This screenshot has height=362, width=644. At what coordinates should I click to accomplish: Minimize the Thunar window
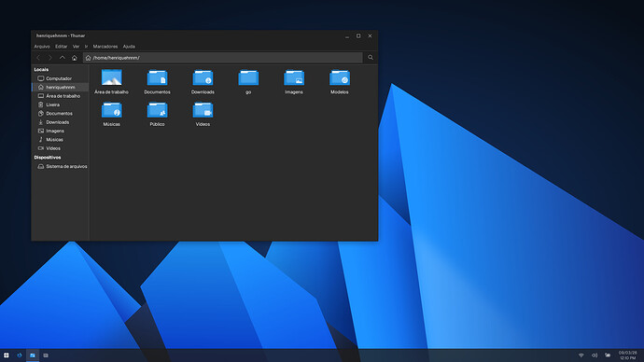347,36
